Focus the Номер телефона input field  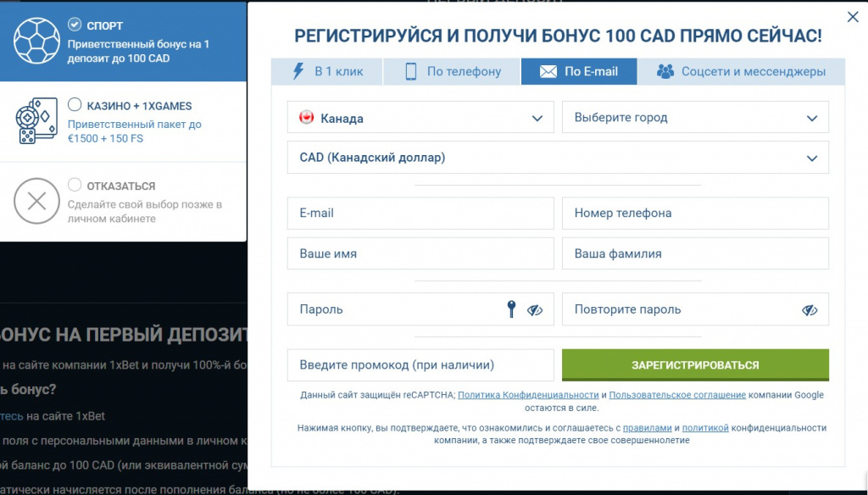(695, 213)
